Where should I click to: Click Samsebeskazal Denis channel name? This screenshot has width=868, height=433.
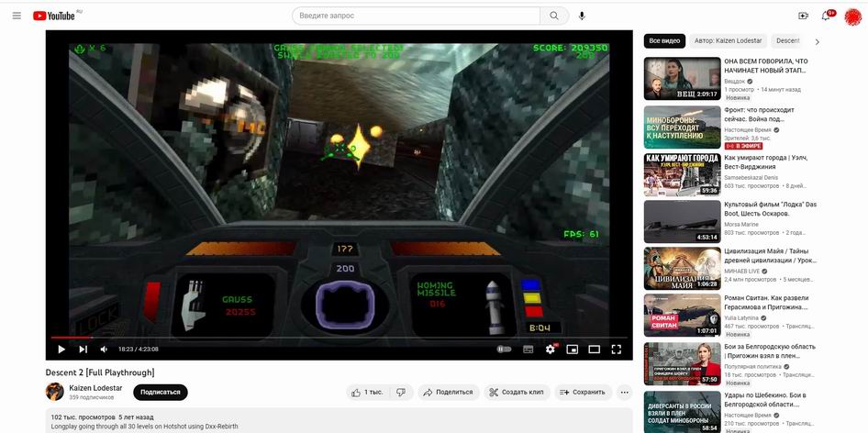(x=751, y=178)
